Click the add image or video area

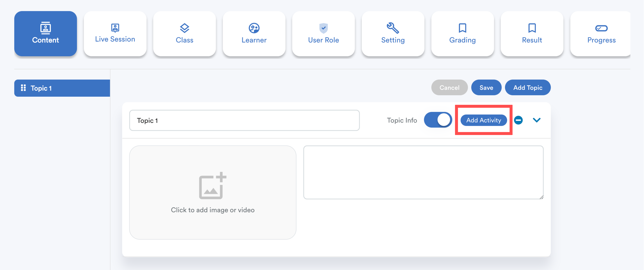(x=212, y=192)
